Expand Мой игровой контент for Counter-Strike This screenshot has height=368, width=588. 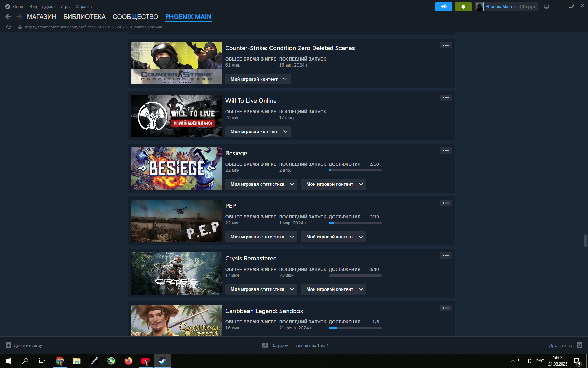click(258, 79)
